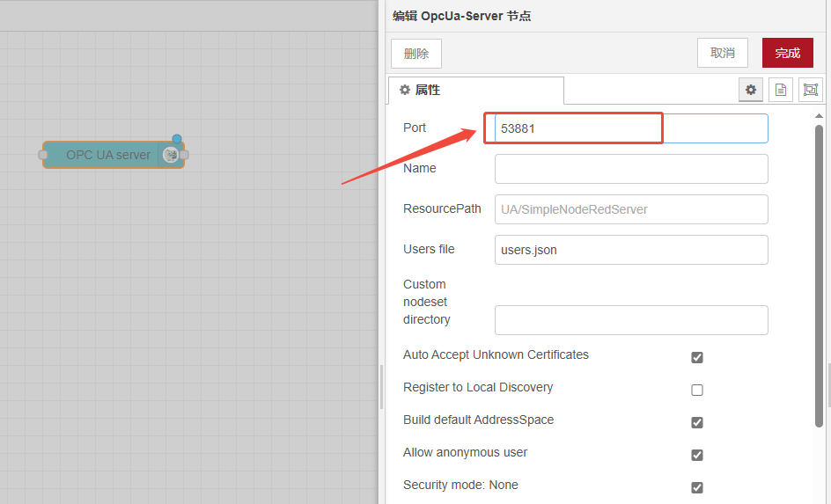
Task: Click the node's right output port
Action: (184, 155)
